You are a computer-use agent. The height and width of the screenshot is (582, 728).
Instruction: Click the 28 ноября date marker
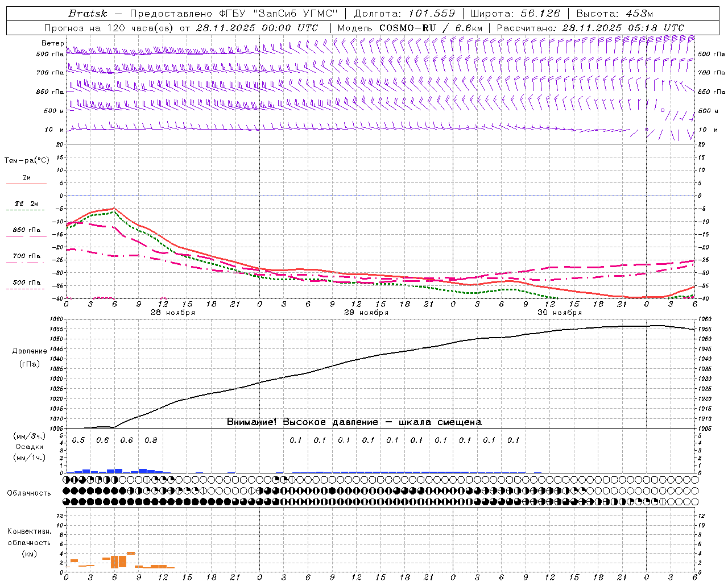click(x=173, y=313)
